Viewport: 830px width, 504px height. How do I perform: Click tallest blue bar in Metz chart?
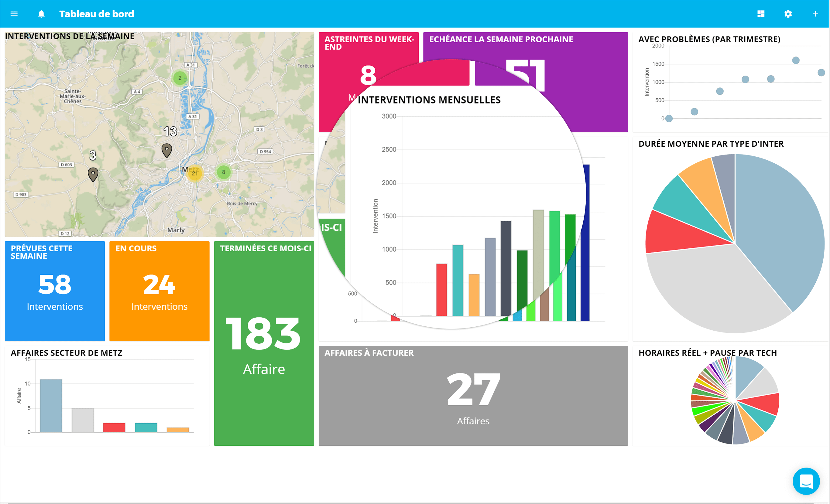click(51, 406)
